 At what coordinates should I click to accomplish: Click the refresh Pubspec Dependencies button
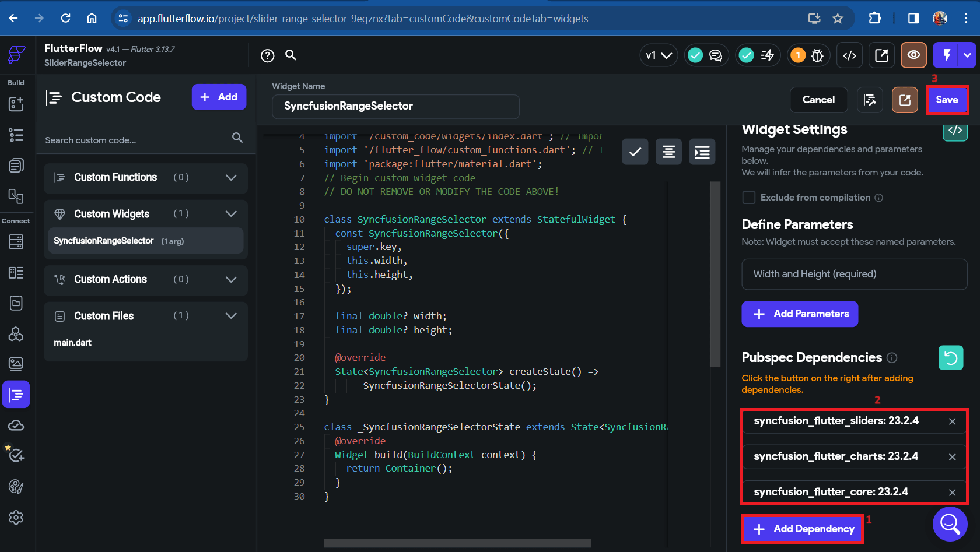(x=951, y=358)
